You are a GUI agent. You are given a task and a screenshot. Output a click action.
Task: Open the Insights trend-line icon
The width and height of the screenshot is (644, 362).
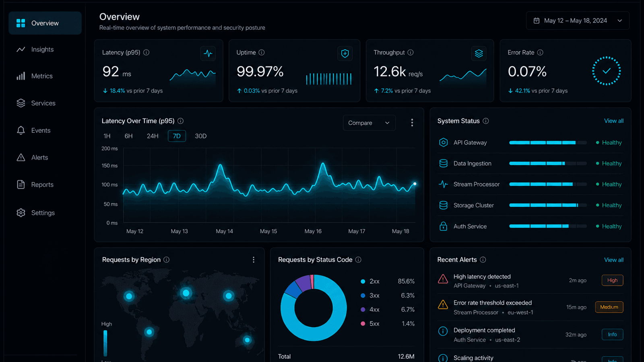click(x=21, y=49)
